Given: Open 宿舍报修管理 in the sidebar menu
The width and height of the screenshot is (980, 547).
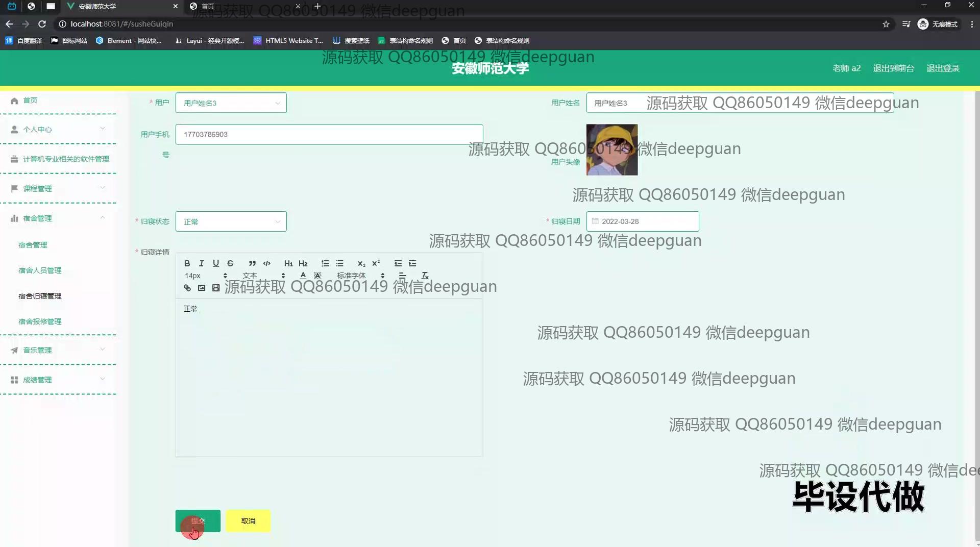Looking at the screenshot, I should pos(40,321).
